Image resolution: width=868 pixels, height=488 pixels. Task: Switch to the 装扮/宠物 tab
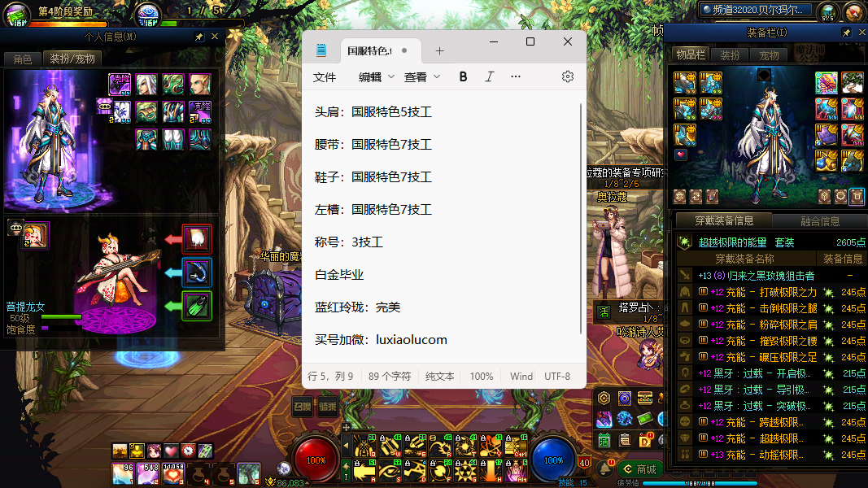click(x=72, y=59)
